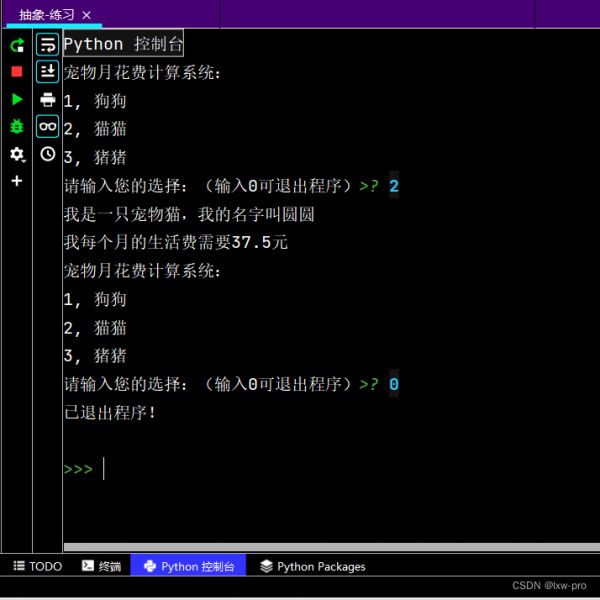Open command history clock icon
Viewport: 600px width, 600px height.
[47, 154]
